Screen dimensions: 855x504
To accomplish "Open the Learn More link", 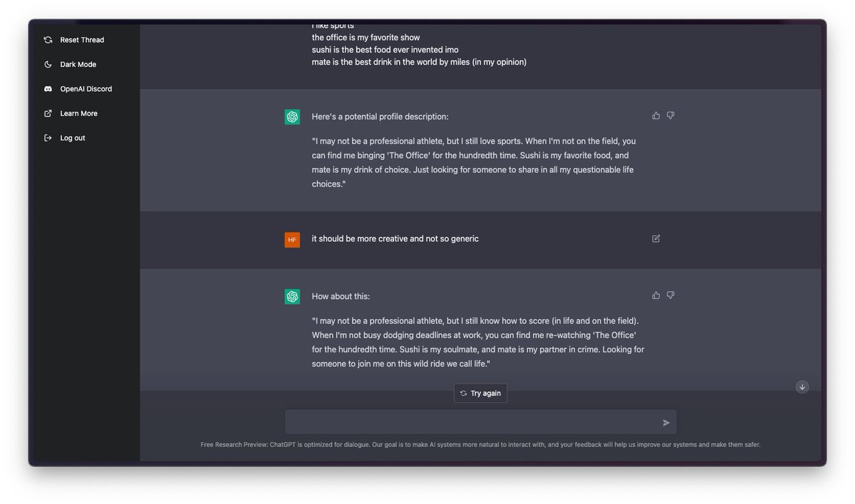I will click(78, 114).
